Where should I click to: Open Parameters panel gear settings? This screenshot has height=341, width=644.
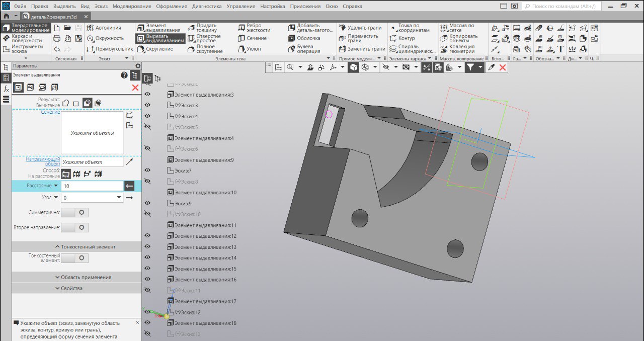coord(138,66)
